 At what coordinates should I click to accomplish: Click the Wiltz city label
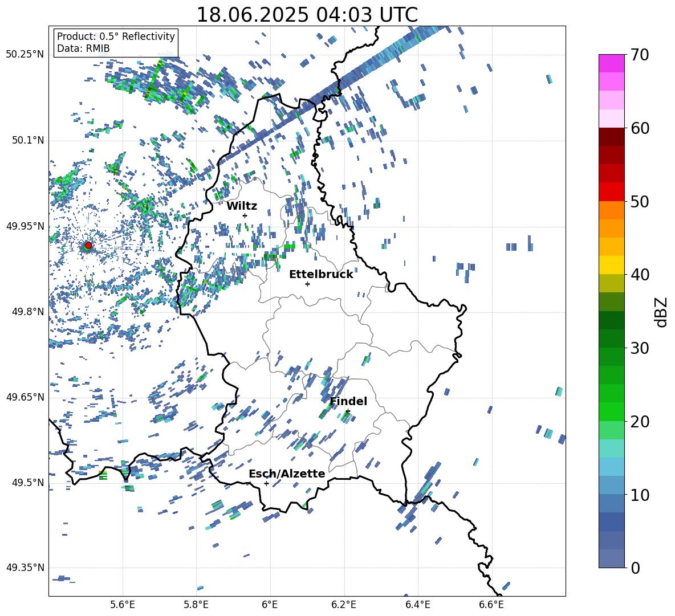(x=242, y=206)
